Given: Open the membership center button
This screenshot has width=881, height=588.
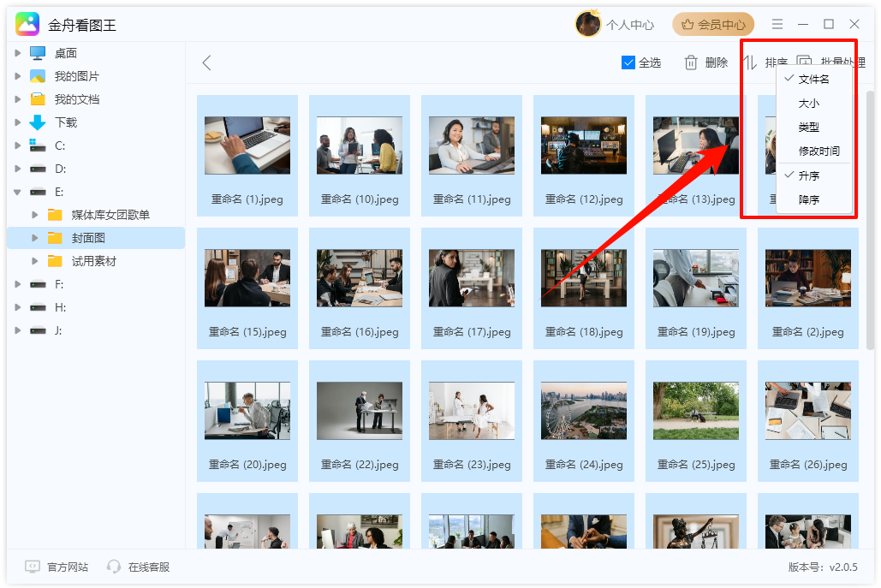Looking at the screenshot, I should [712, 25].
